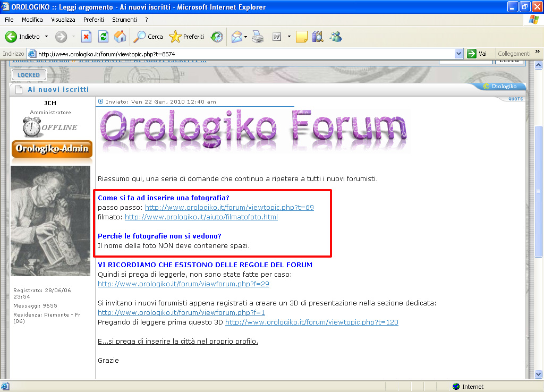The image size is (544, 392).
Task: Open the viewtopic.php?t=69 passo passo link
Action: 229,207
